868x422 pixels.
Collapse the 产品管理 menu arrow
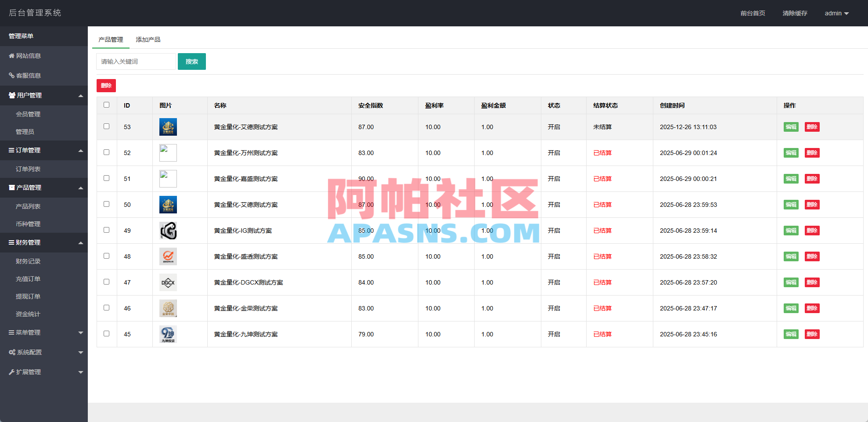pyautogui.click(x=81, y=188)
